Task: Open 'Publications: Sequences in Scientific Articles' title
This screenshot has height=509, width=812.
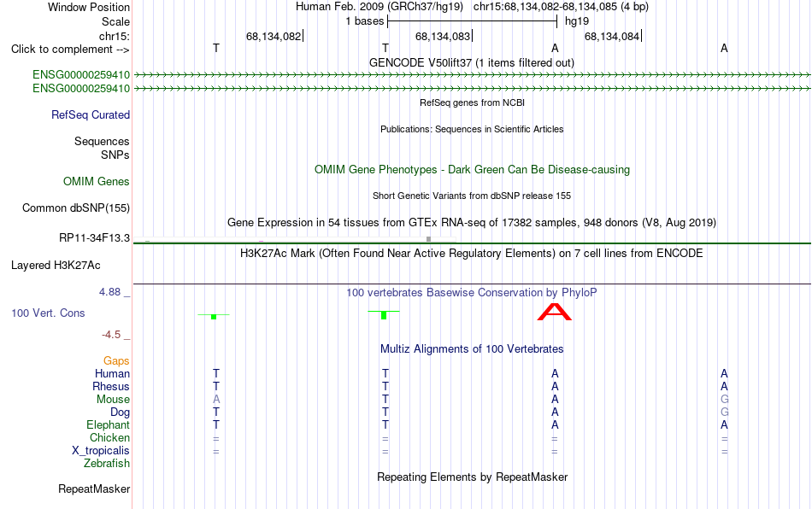Action: tap(472, 129)
